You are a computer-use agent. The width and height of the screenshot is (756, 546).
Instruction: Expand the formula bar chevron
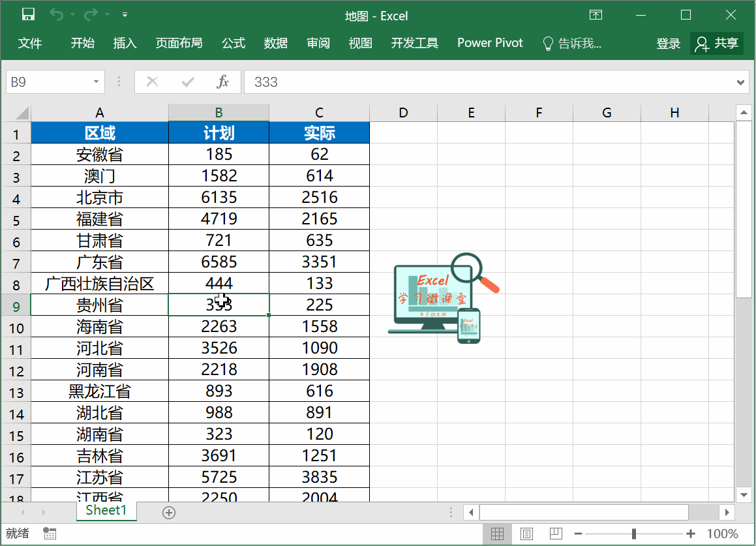[740, 82]
